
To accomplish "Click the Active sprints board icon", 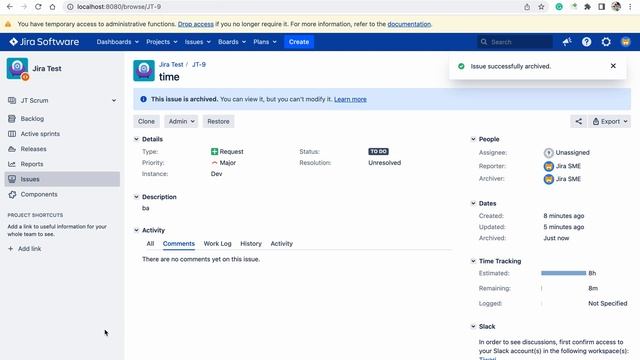I will 12,133.
